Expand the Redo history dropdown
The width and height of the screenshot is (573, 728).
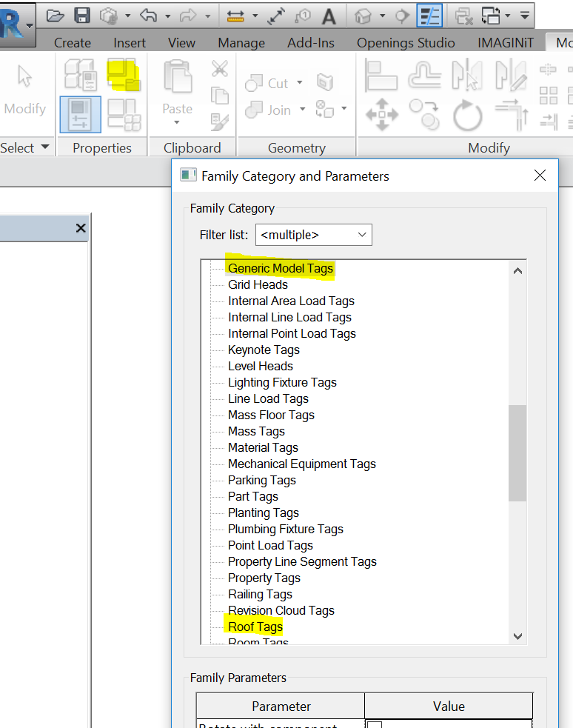tap(207, 17)
